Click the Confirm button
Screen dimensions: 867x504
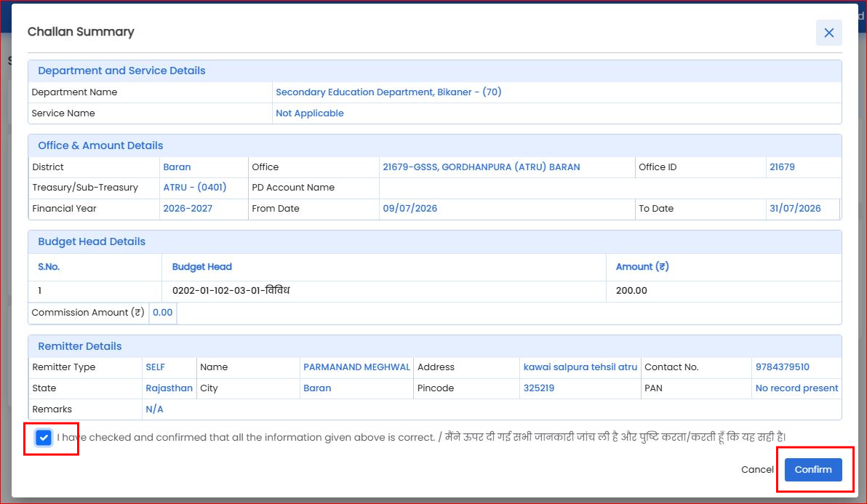tap(813, 469)
